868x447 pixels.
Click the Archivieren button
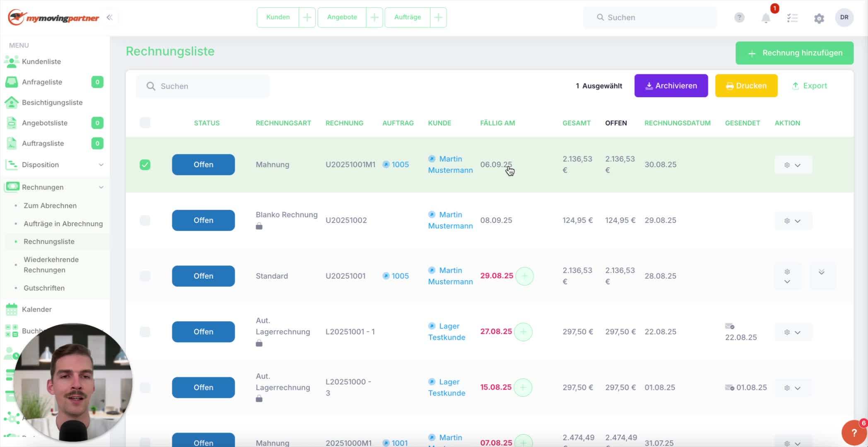[671, 86]
